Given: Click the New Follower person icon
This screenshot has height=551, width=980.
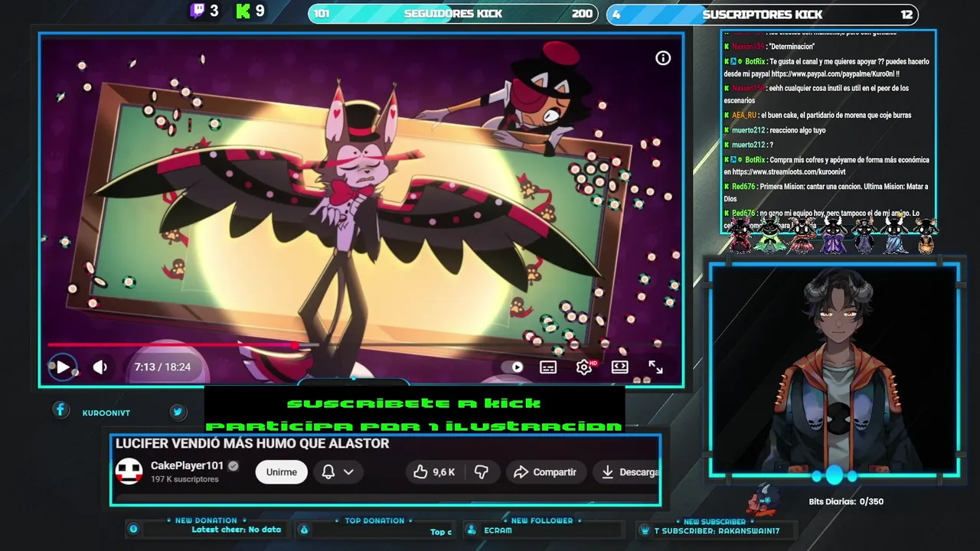Looking at the screenshot, I should 471,530.
